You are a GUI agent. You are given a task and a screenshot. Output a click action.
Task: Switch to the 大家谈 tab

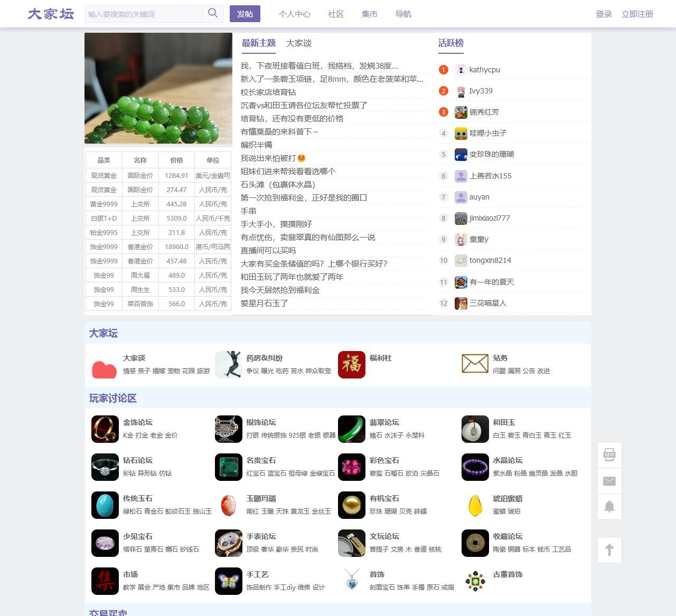pos(299,43)
